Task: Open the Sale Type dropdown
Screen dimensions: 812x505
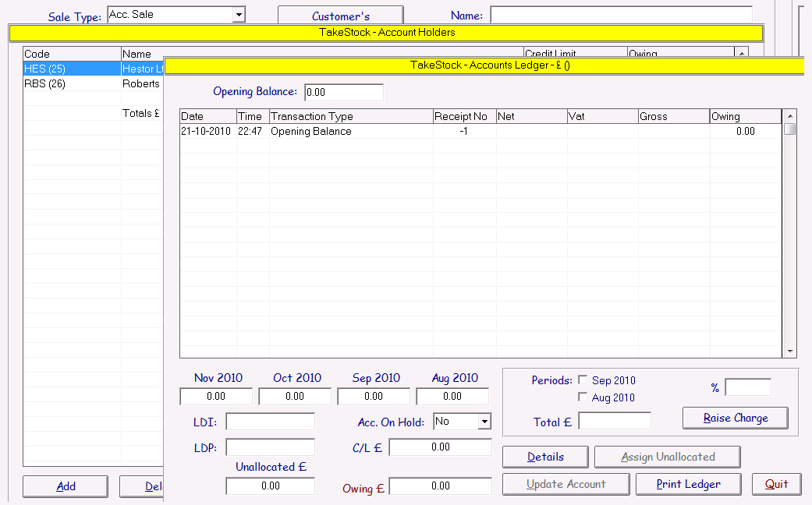Action: (x=239, y=15)
